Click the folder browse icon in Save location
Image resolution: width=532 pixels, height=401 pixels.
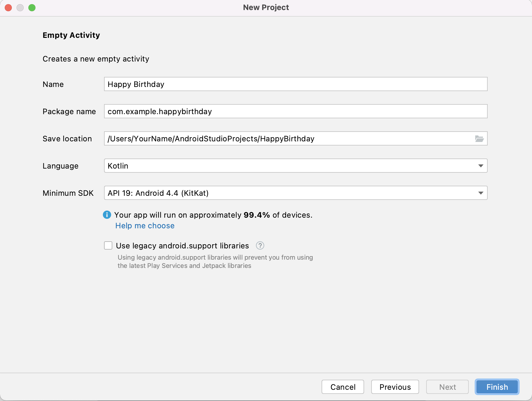pos(479,139)
